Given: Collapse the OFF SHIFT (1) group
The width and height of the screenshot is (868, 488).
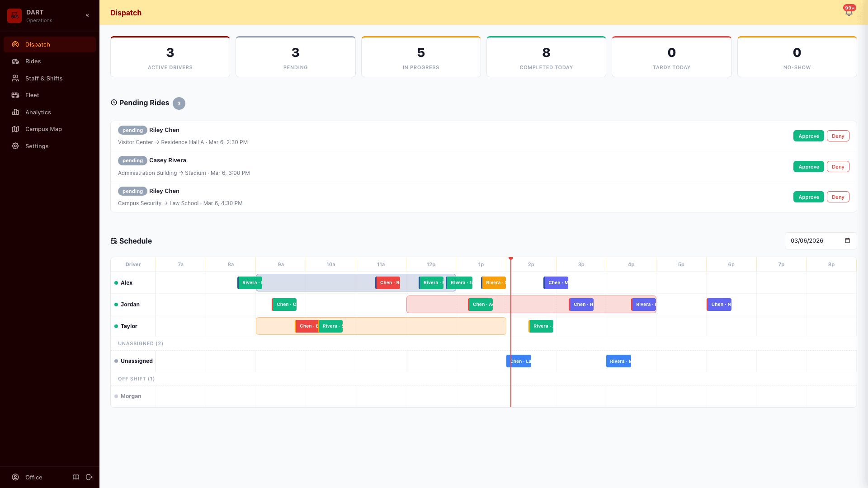Looking at the screenshot, I should [x=136, y=379].
